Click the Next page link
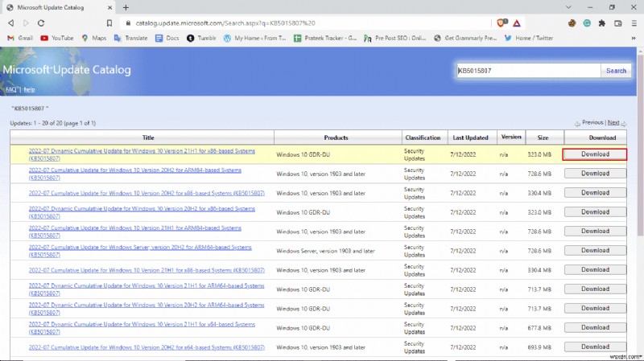The image size is (644, 361). [x=613, y=123]
